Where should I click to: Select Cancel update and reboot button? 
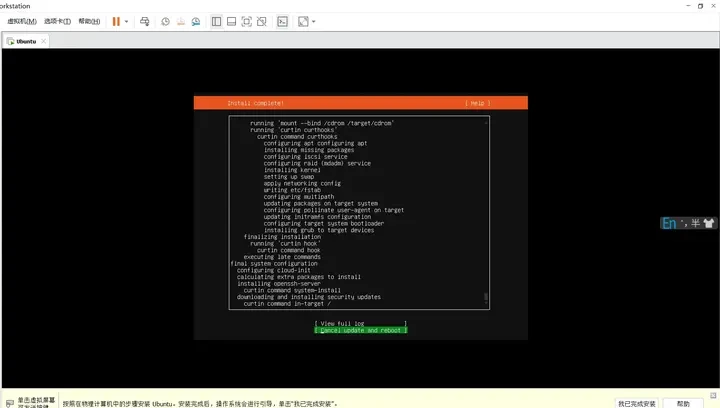coord(360,330)
